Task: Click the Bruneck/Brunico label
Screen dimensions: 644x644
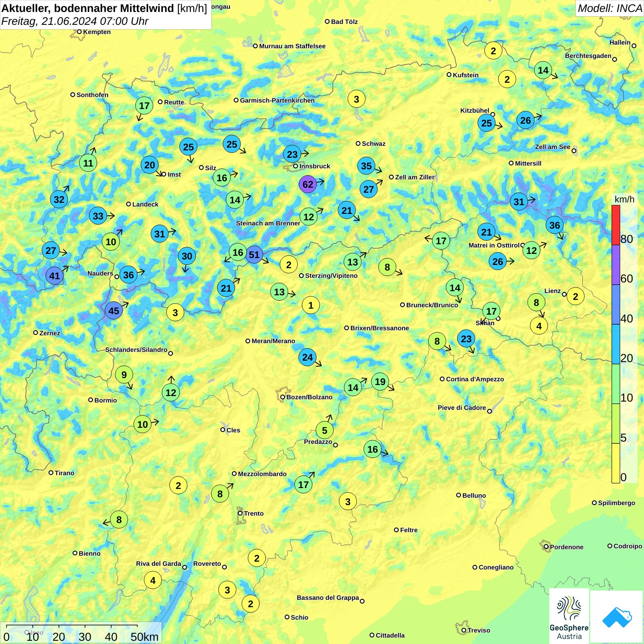Action: click(x=432, y=305)
